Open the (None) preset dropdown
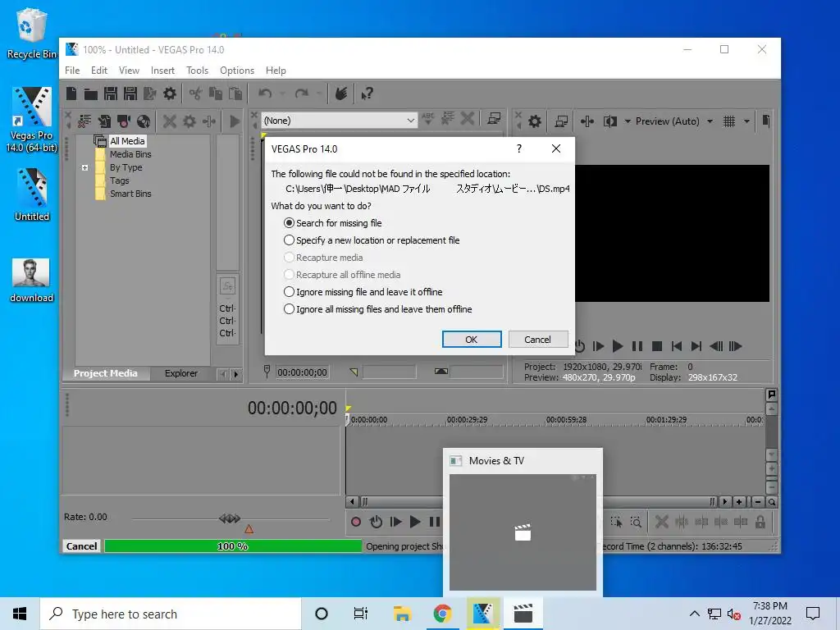Image resolution: width=840 pixels, height=630 pixels. [339, 121]
